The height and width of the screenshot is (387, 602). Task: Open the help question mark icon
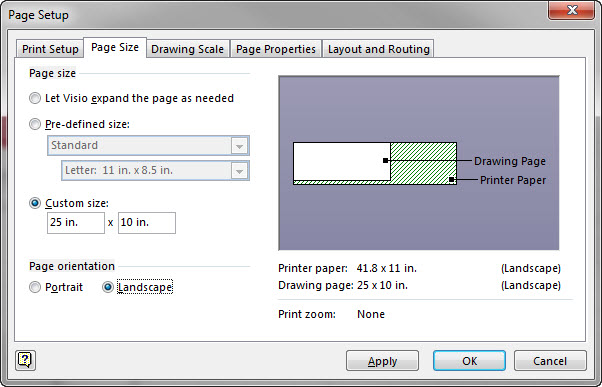(x=25, y=361)
